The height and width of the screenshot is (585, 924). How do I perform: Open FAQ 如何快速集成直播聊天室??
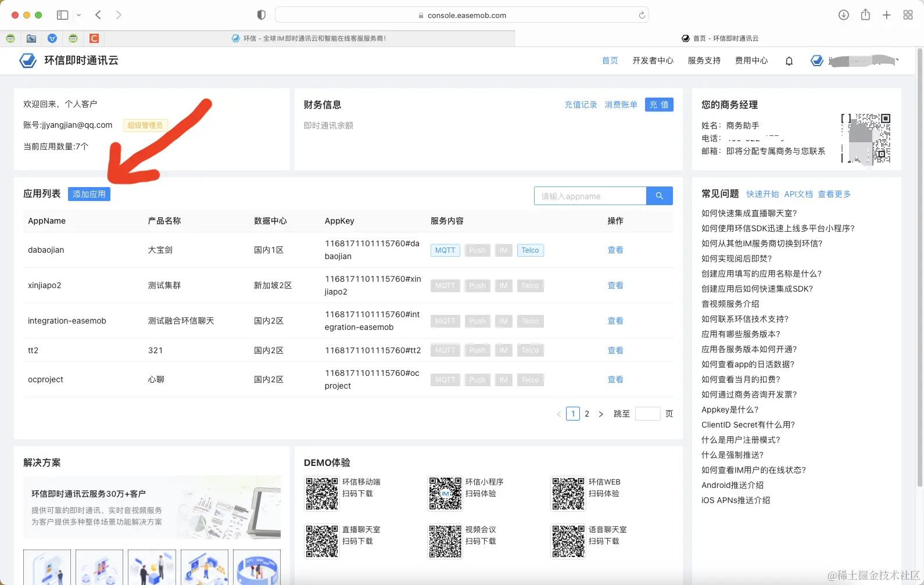749,213
